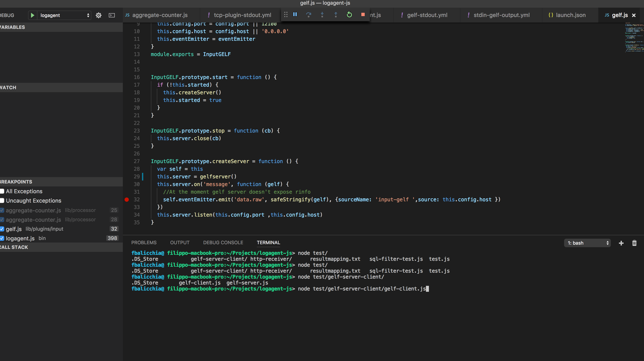The width and height of the screenshot is (644, 361).
Task: Start debugging with the green play button
Action: [33, 15]
